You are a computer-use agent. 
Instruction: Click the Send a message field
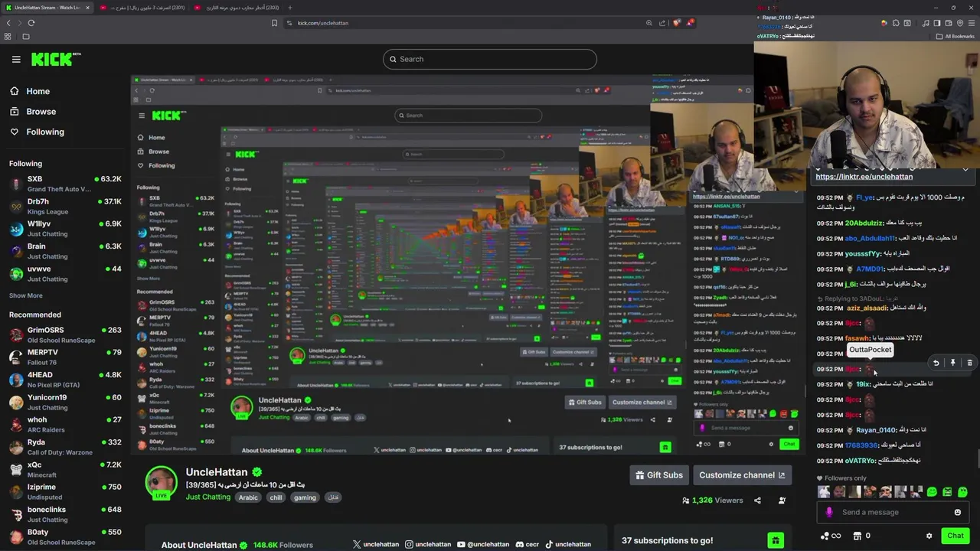[893, 513]
